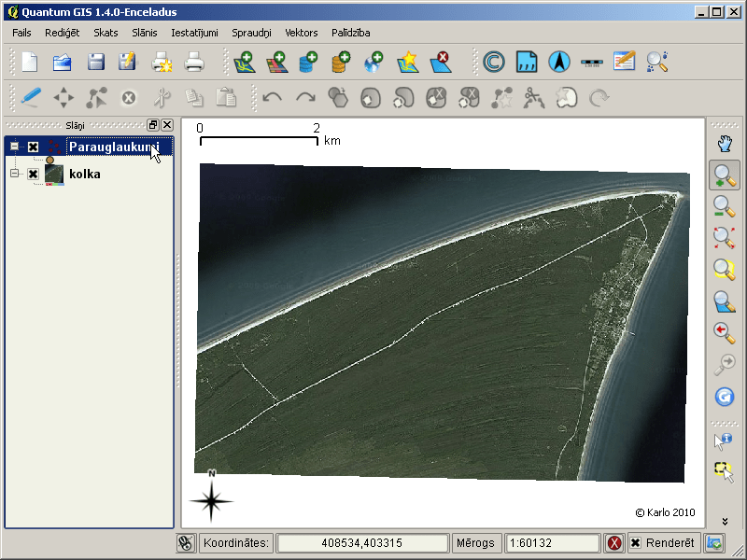The height and width of the screenshot is (560, 747).
Task: Select the Add Ring tool
Action: click(x=371, y=98)
